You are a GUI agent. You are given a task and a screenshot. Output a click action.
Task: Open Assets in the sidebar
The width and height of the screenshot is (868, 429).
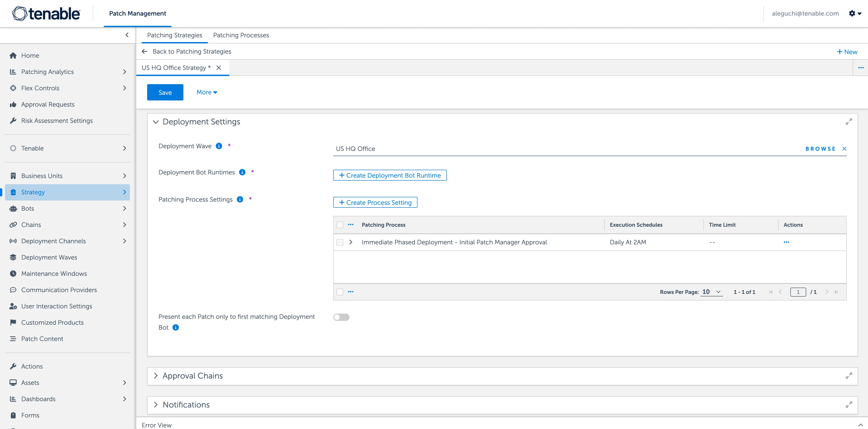(67, 383)
